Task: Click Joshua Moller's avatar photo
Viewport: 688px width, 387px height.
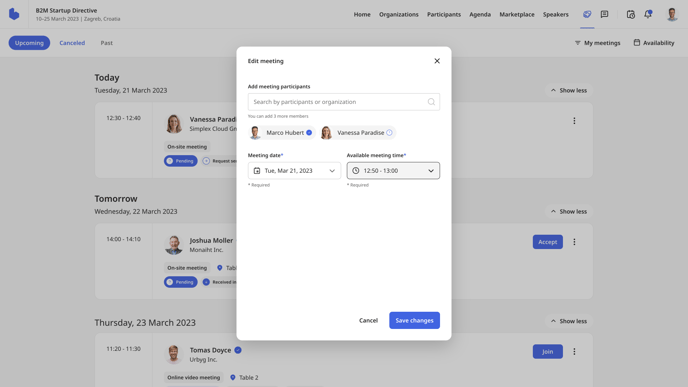Action: pos(174,245)
